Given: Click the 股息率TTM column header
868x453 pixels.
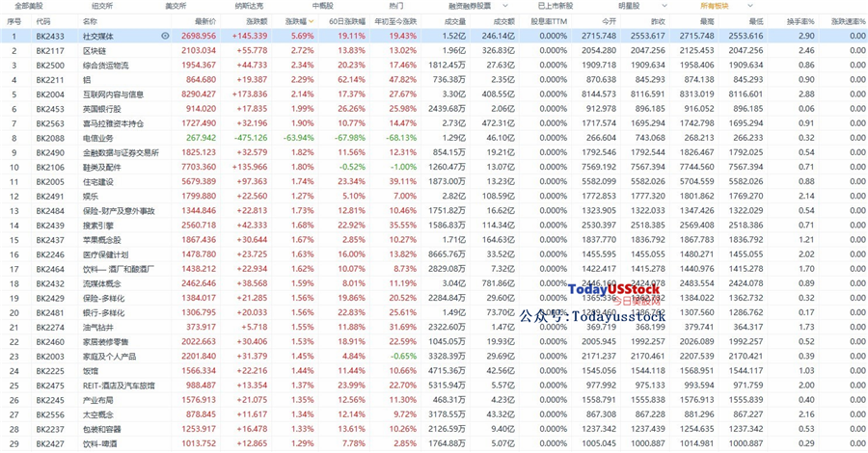Looking at the screenshot, I should point(549,21).
